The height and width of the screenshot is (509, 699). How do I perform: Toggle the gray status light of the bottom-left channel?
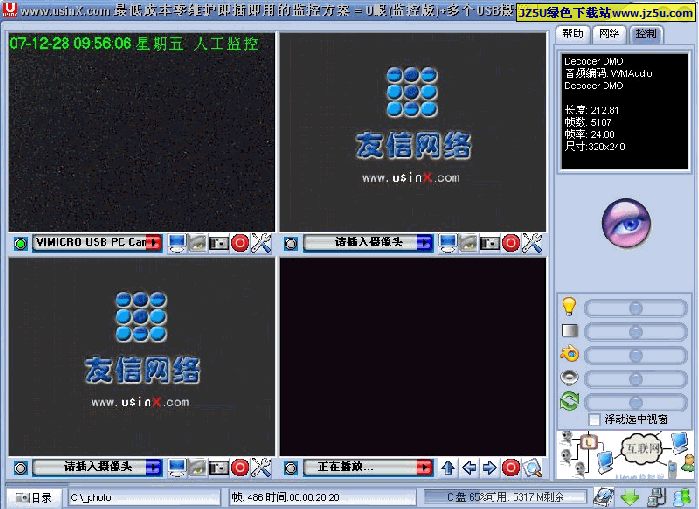(x=20, y=468)
